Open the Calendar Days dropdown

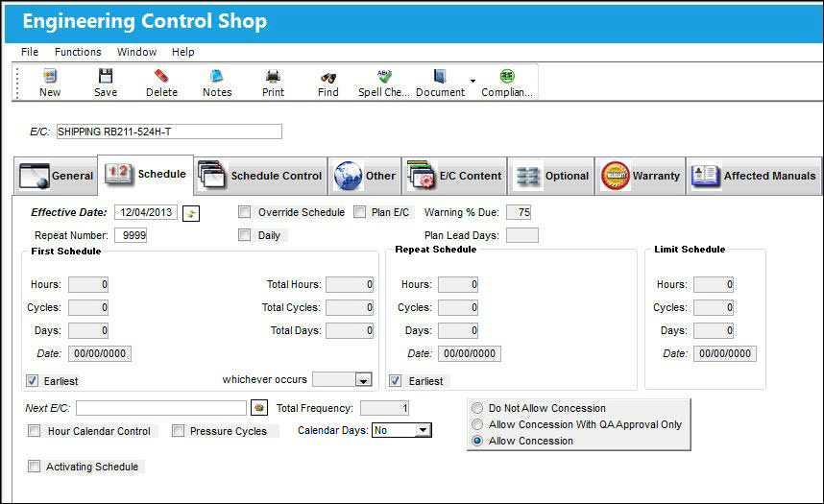[423, 430]
